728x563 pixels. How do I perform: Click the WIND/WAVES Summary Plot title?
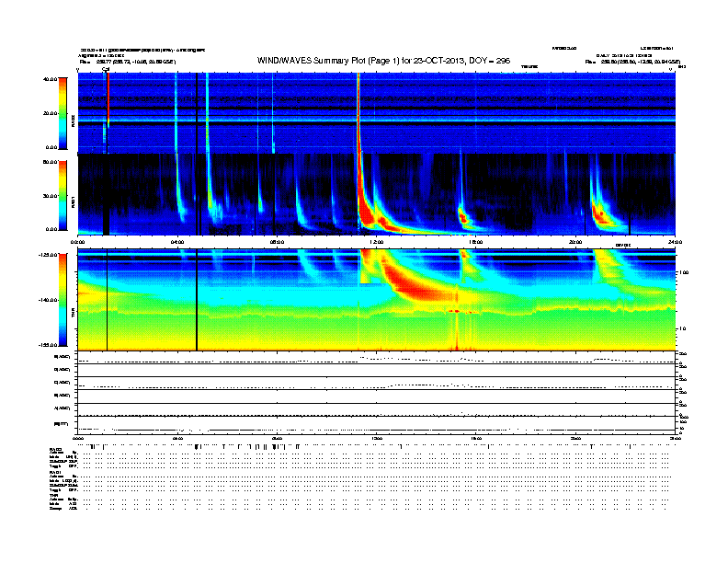click(x=383, y=61)
